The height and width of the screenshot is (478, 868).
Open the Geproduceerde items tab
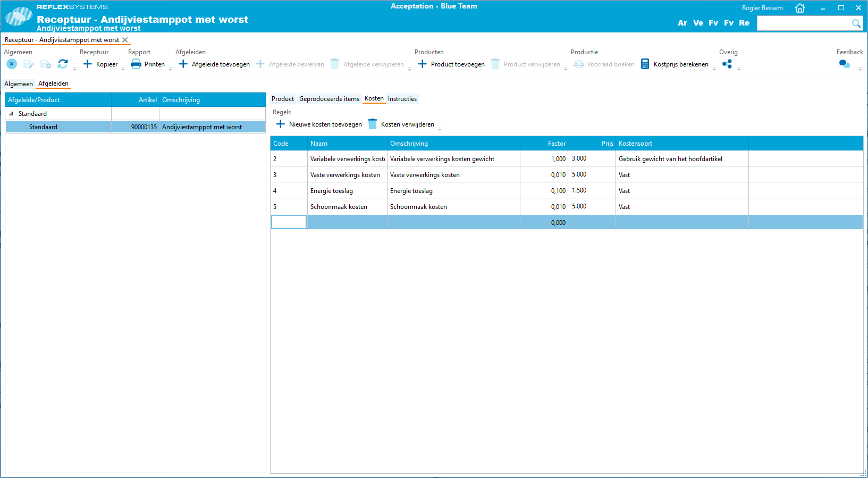click(x=329, y=99)
